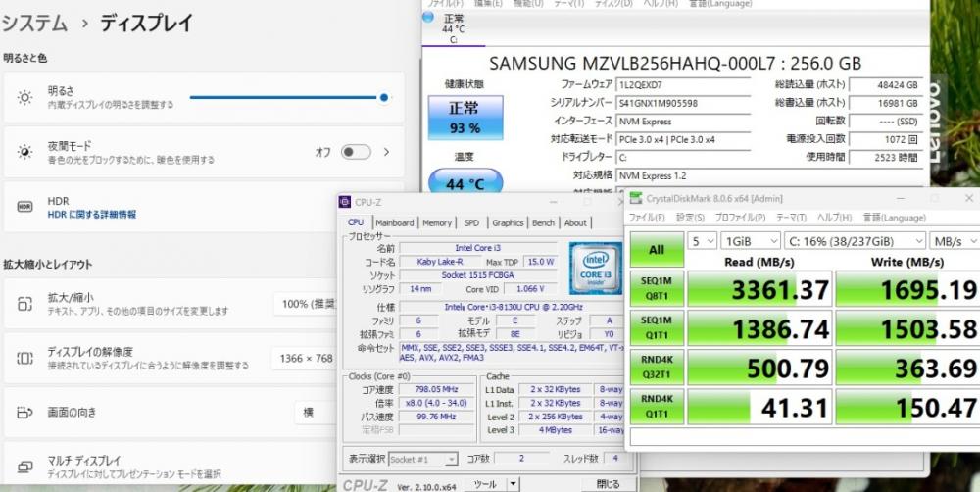Click the scale (拡大/縮小) icon
This screenshot has width=980, height=492.
point(25,304)
